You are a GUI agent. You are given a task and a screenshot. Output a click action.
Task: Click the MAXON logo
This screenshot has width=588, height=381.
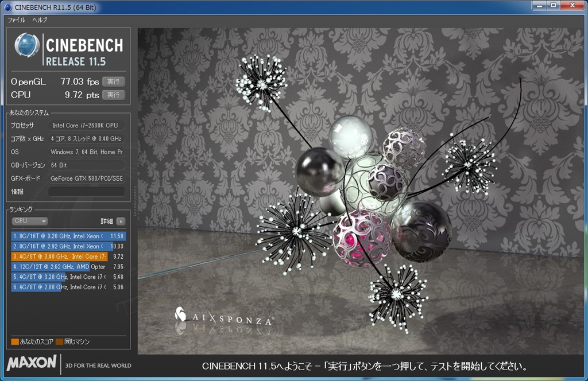32,363
